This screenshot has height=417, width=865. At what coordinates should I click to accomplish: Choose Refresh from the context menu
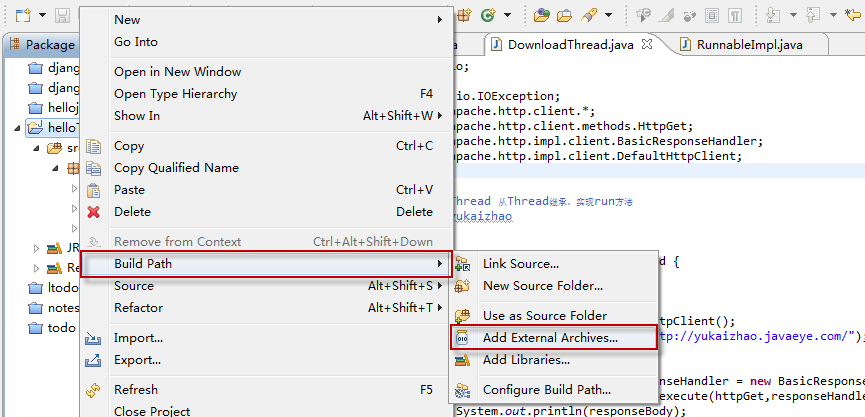click(136, 390)
